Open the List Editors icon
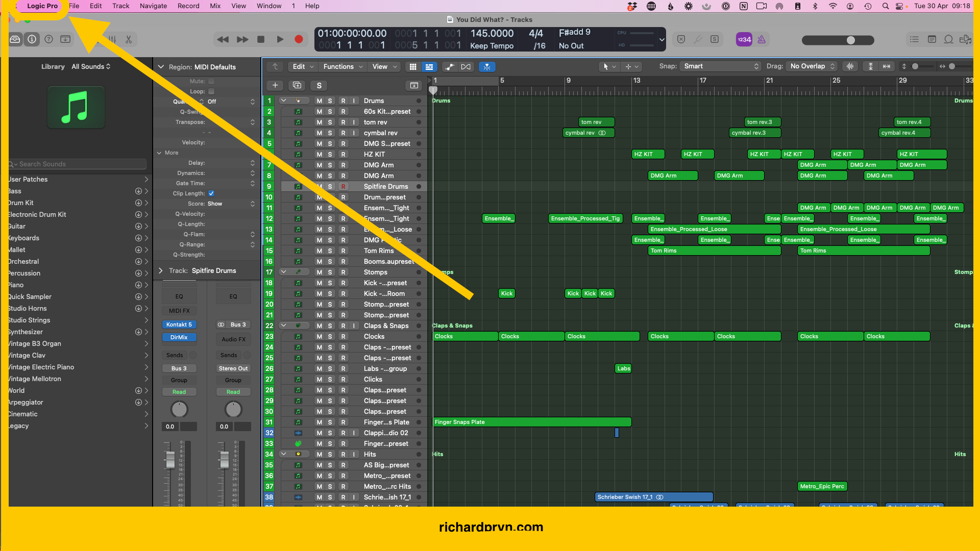 click(x=914, y=39)
